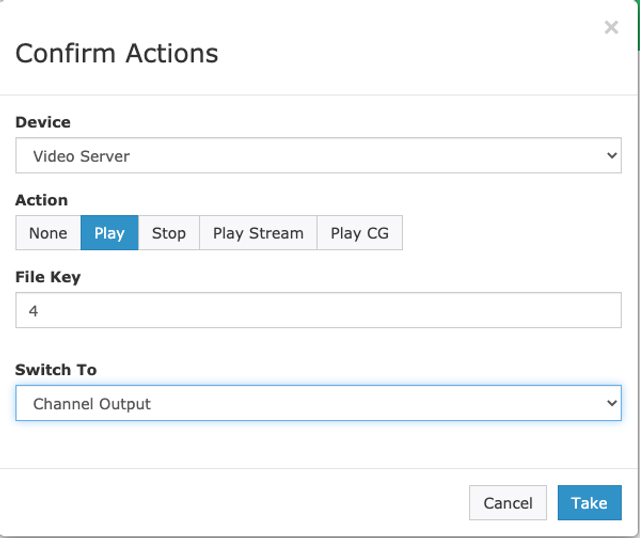Close the Confirm Actions dialog with X
Image resolution: width=640 pixels, height=538 pixels.
[611, 28]
